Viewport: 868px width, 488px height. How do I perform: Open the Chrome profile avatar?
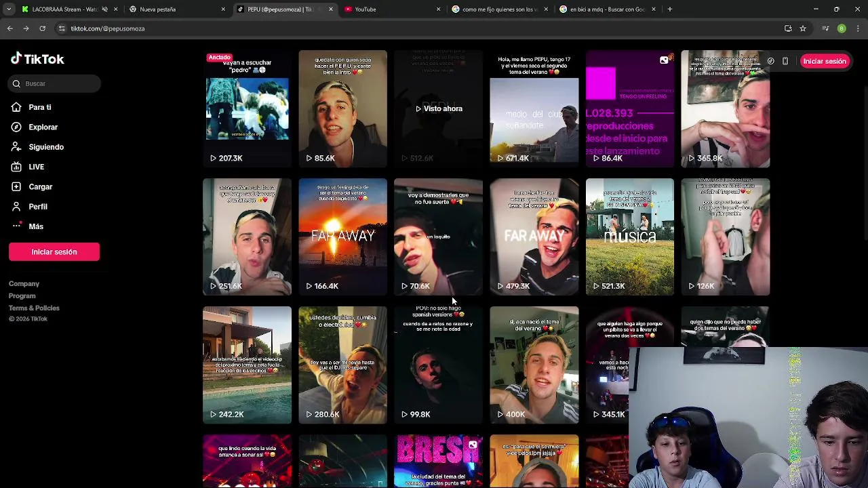[x=842, y=28]
